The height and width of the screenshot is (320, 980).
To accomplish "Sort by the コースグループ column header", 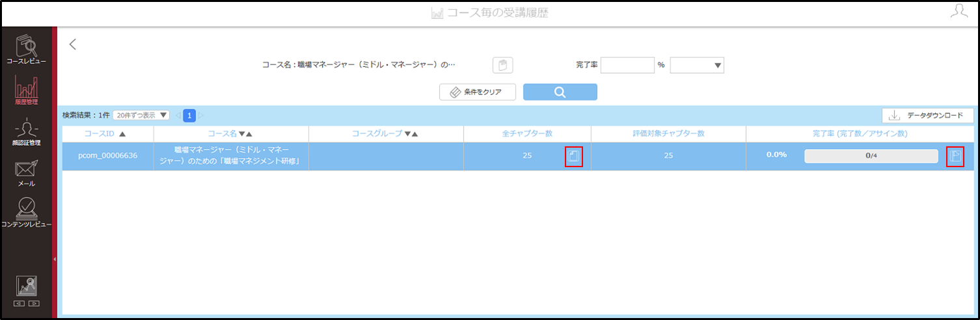I will coord(386,134).
